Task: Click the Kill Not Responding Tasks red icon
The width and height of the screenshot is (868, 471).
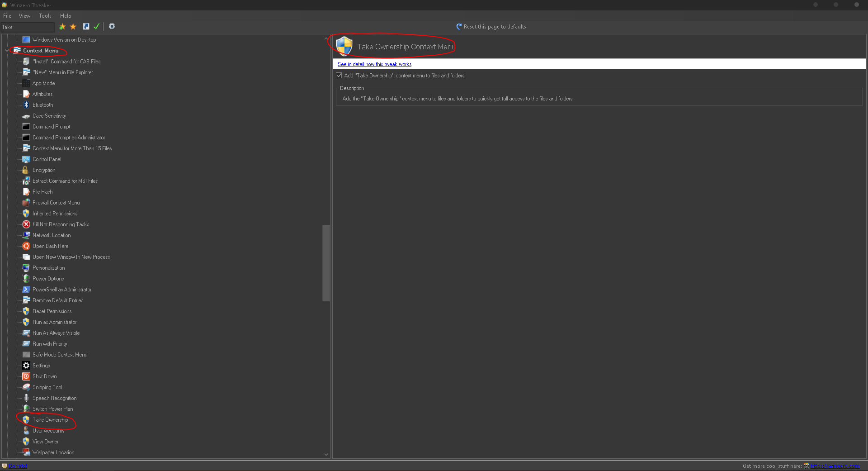Action: click(26, 224)
